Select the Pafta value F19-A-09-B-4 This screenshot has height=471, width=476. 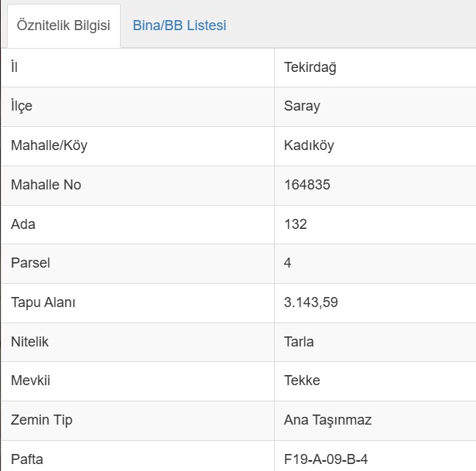click(326, 459)
